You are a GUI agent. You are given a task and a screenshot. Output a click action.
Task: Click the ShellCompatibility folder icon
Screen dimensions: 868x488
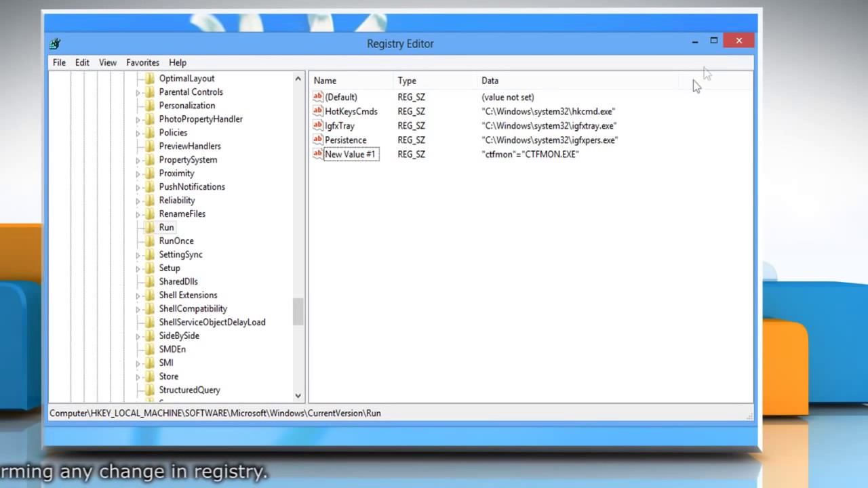click(150, 309)
